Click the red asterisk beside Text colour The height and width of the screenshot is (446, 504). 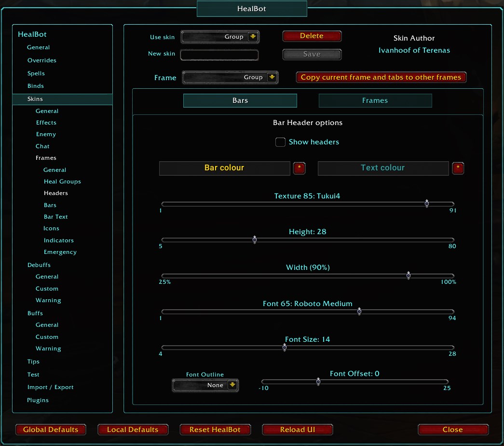coord(458,168)
